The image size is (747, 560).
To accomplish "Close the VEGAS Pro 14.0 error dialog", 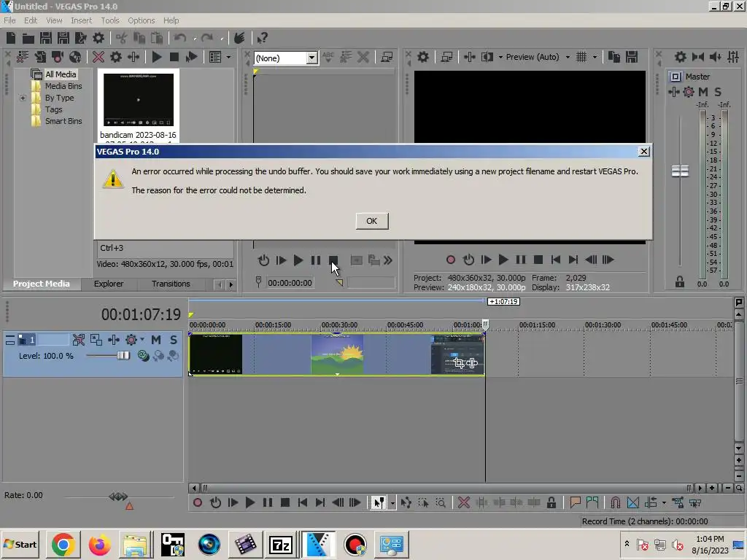I will pos(643,152).
